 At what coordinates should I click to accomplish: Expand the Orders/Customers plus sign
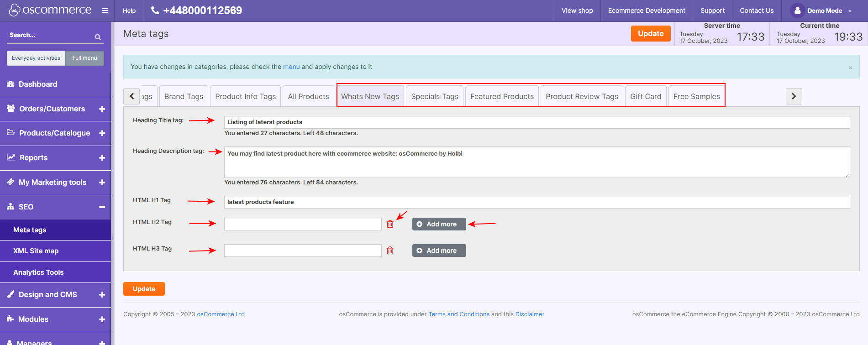pos(102,109)
